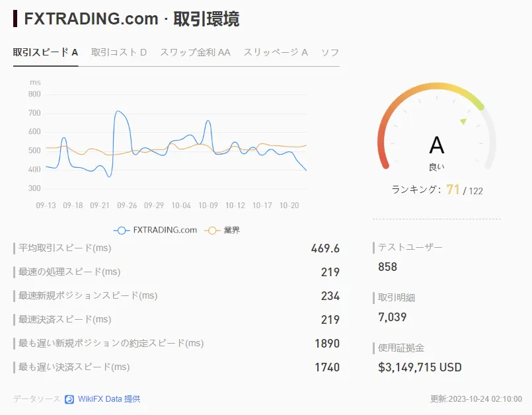Click the 取引明細 heading
This screenshot has height=415, width=532.
[397, 297]
